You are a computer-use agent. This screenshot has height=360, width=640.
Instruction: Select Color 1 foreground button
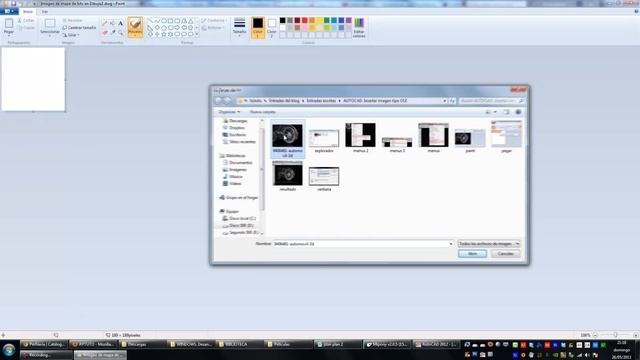click(x=258, y=27)
